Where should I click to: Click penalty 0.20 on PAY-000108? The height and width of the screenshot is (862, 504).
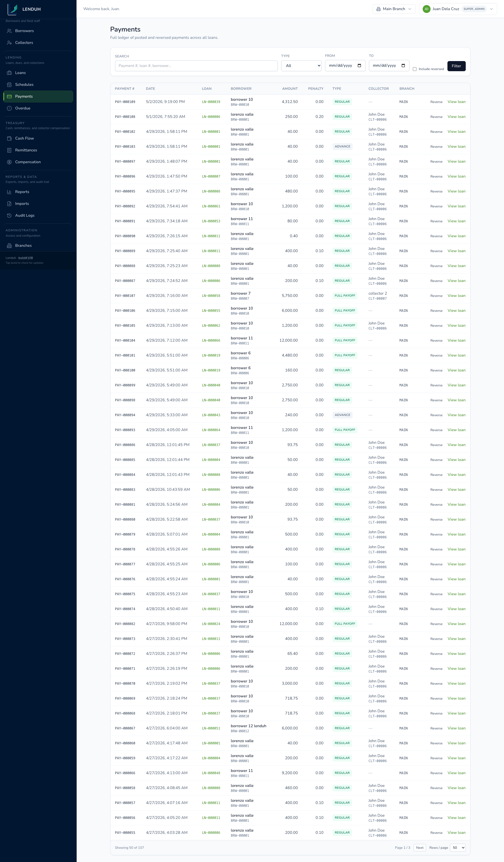[x=319, y=117]
